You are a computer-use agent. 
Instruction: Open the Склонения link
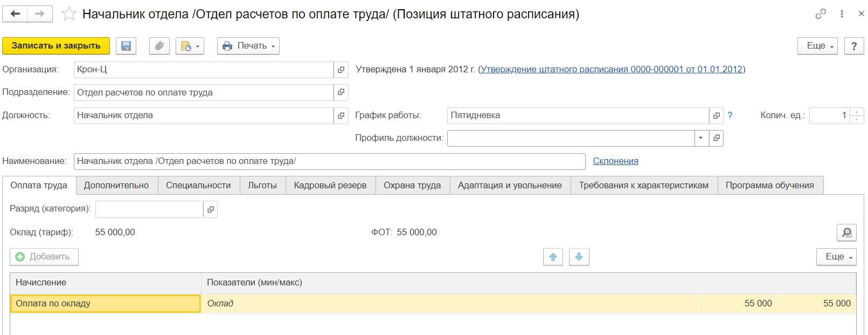615,161
